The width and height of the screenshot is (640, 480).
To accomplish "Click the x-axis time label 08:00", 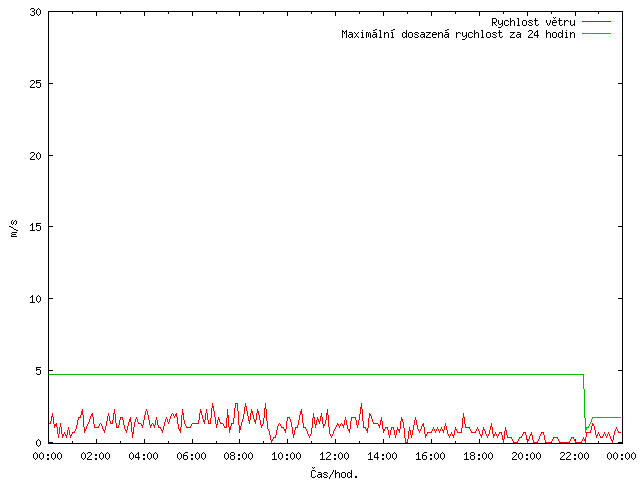I will [239, 456].
